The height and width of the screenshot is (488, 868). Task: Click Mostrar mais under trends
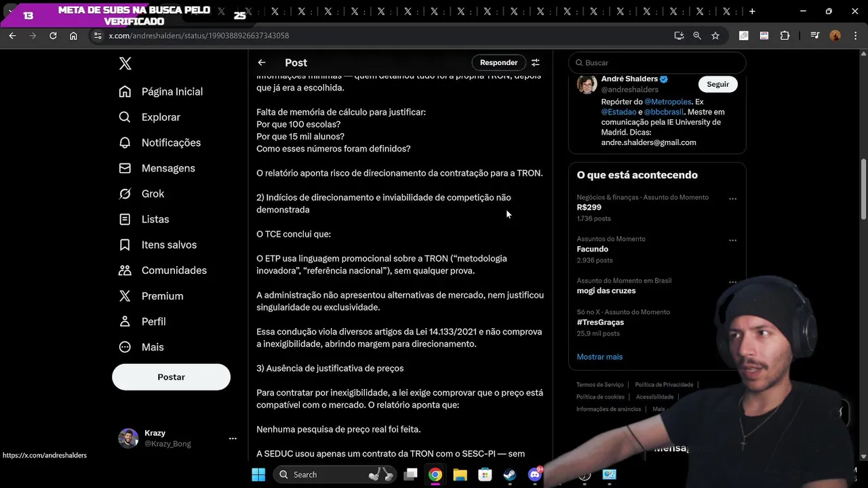599,357
